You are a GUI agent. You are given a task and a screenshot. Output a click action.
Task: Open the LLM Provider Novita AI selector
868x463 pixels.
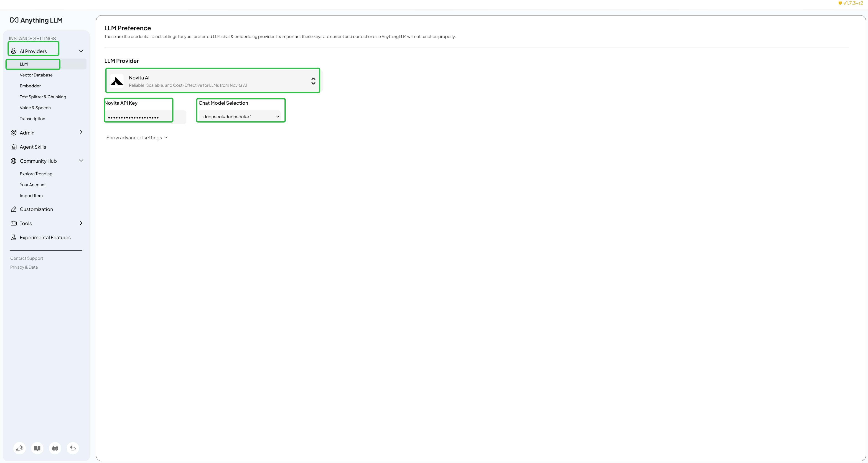pyautogui.click(x=213, y=81)
